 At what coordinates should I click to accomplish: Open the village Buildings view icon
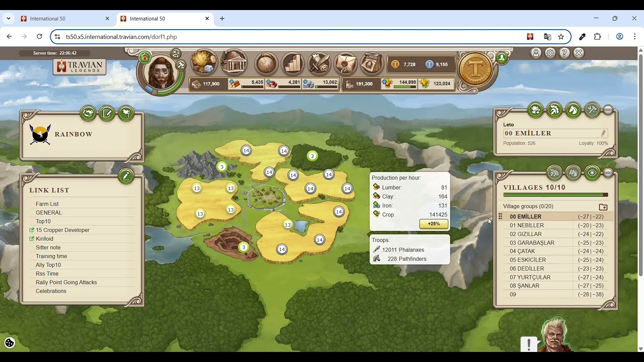pyautogui.click(x=234, y=62)
